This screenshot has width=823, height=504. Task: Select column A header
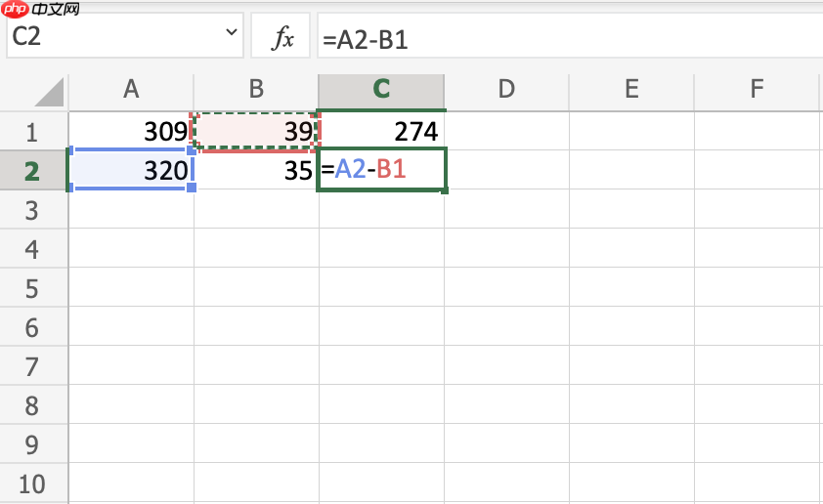coord(131,90)
